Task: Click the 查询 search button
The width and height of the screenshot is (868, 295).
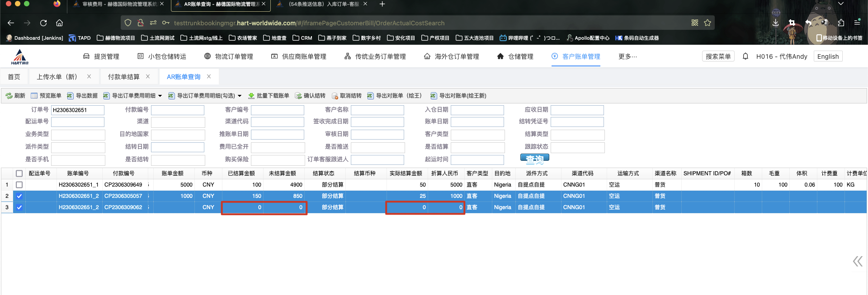Action: pyautogui.click(x=534, y=159)
